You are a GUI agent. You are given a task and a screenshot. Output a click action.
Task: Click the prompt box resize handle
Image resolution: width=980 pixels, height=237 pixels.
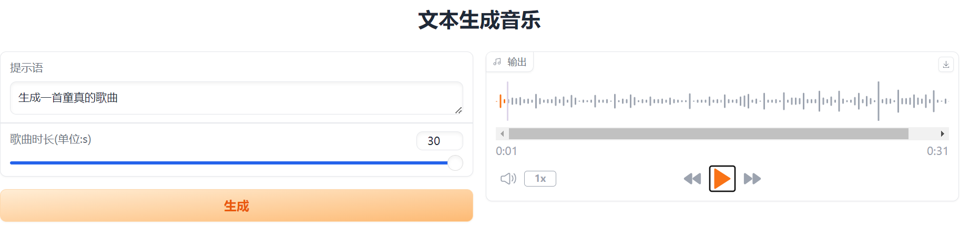pyautogui.click(x=458, y=110)
